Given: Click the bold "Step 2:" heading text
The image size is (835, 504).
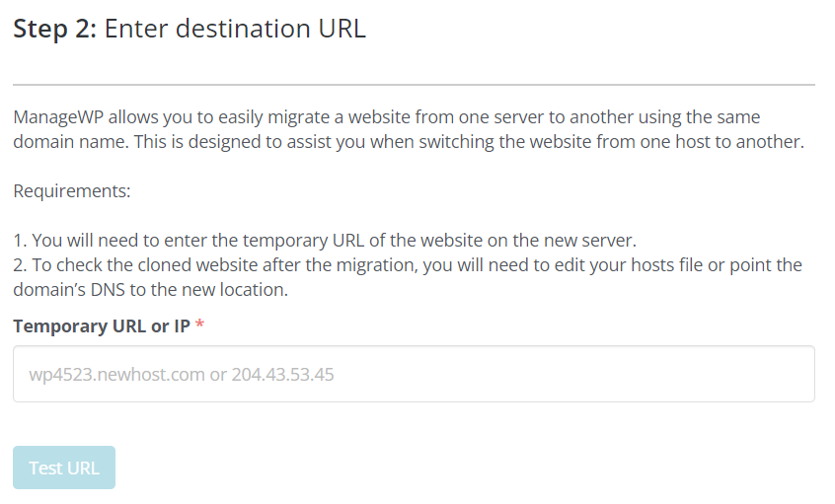Looking at the screenshot, I should point(54,30).
